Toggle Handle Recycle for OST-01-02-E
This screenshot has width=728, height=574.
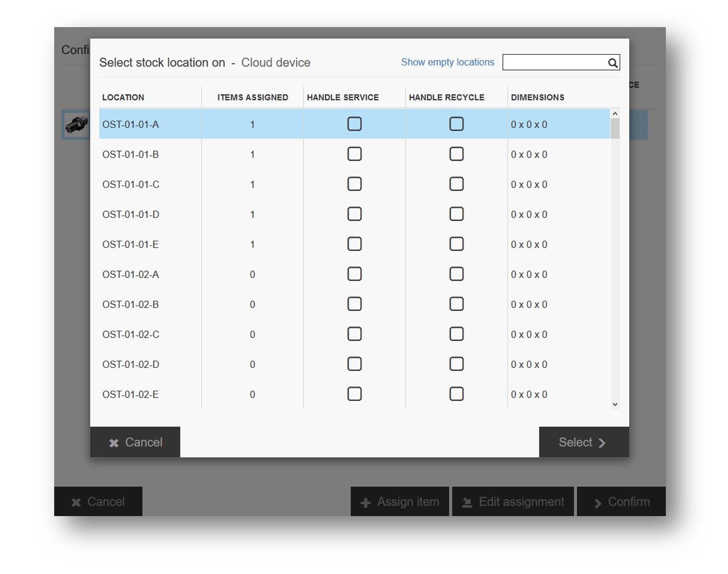[456, 394]
